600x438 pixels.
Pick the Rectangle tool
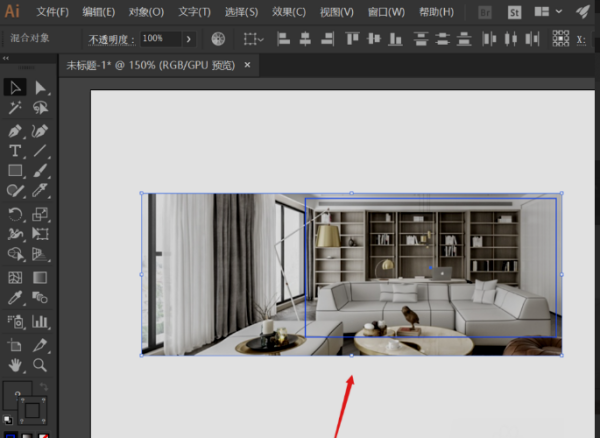[x=15, y=171]
